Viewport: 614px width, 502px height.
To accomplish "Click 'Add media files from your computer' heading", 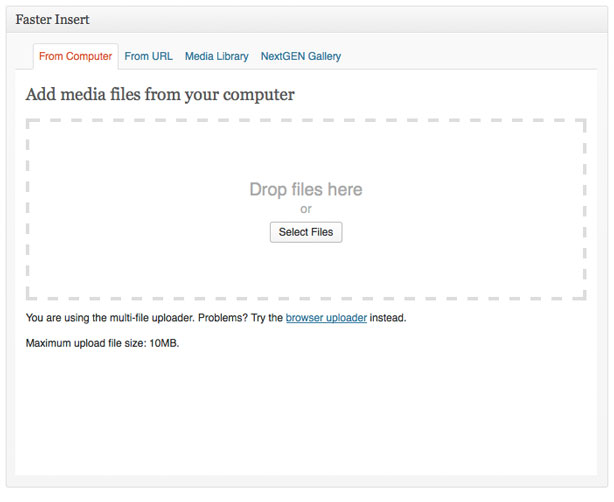I will [160, 94].
